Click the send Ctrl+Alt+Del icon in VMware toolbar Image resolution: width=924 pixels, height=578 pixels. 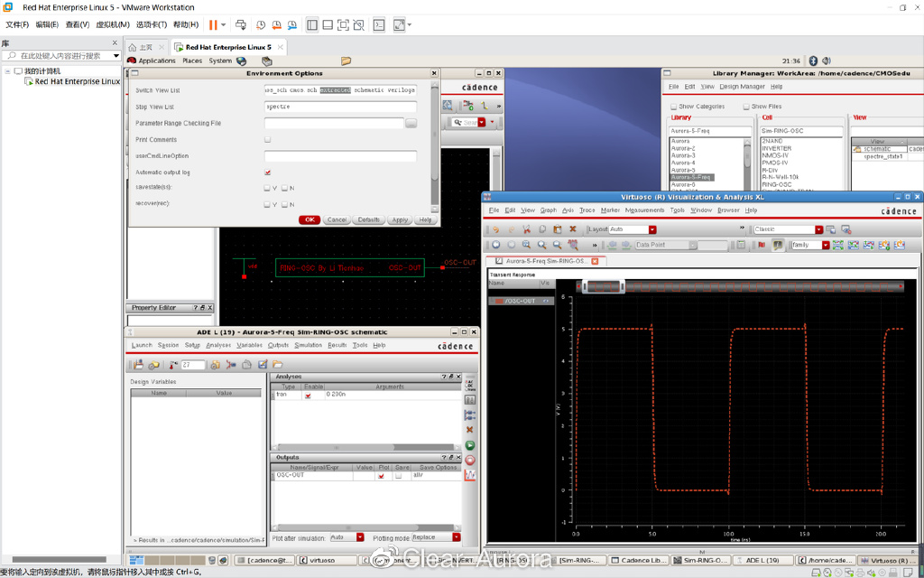point(240,24)
